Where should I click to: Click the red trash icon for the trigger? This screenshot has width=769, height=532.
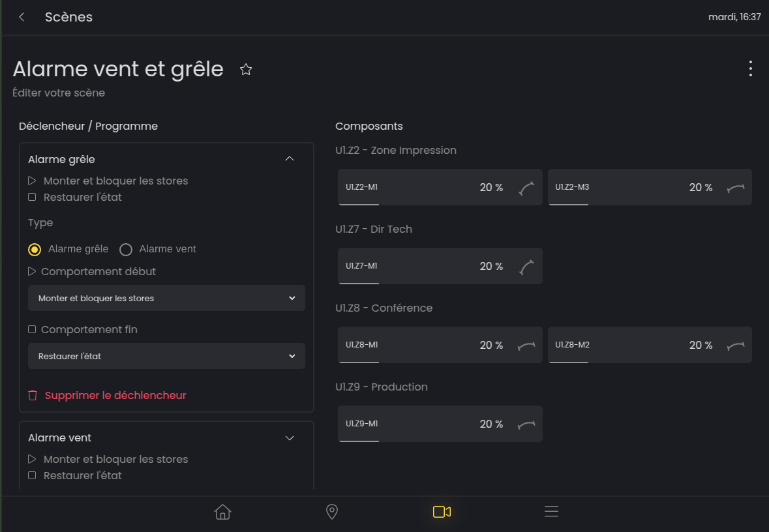[33, 395]
